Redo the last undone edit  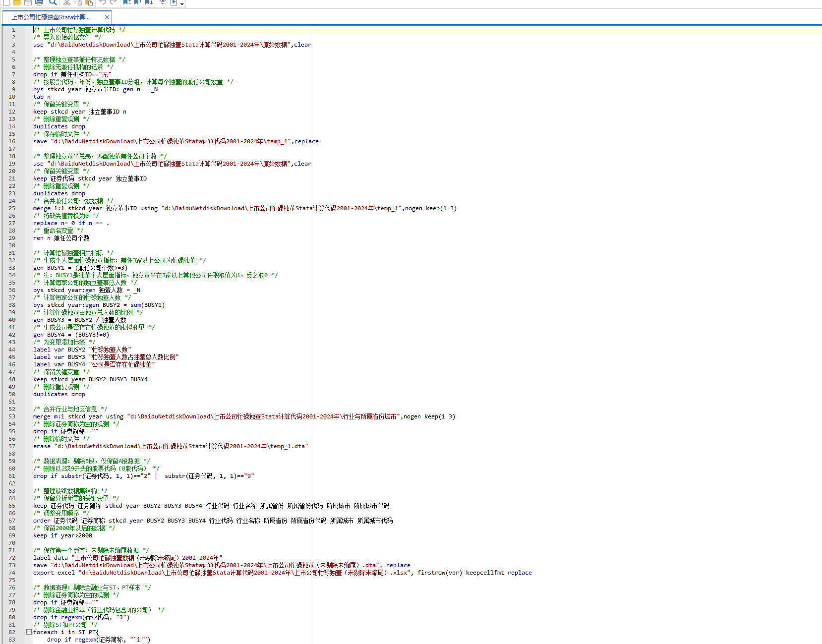(x=114, y=2)
